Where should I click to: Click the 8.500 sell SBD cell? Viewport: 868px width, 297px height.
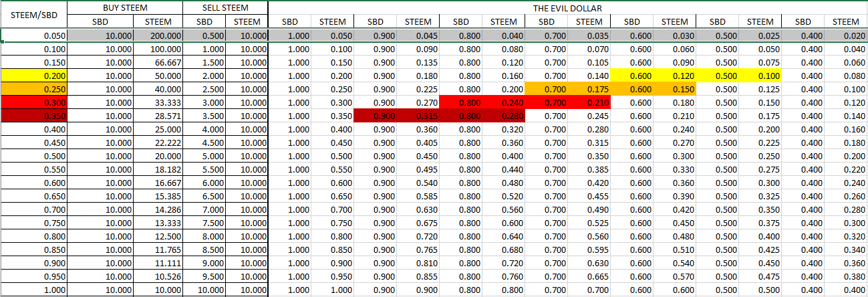point(204,250)
